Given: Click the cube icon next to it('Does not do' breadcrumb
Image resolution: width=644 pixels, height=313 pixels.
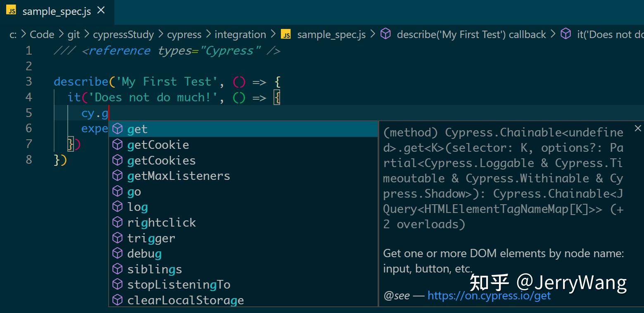Looking at the screenshot, I should coord(566,34).
